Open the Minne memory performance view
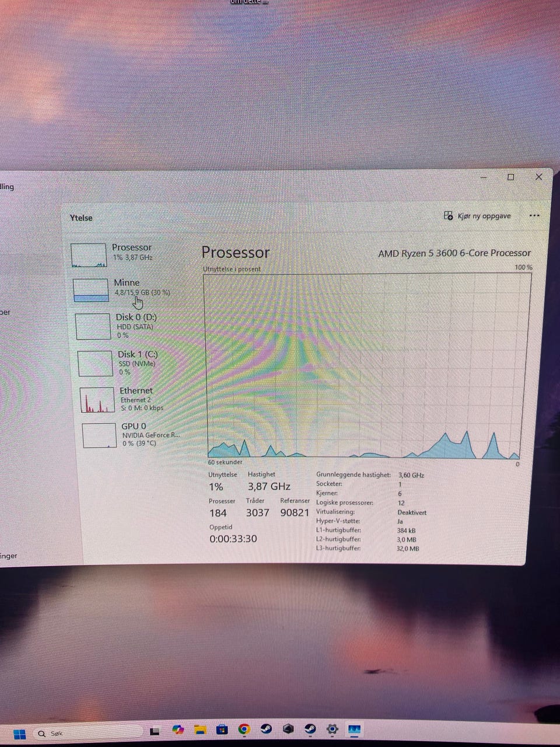Screen dimensions: 560x747 pos(127,289)
